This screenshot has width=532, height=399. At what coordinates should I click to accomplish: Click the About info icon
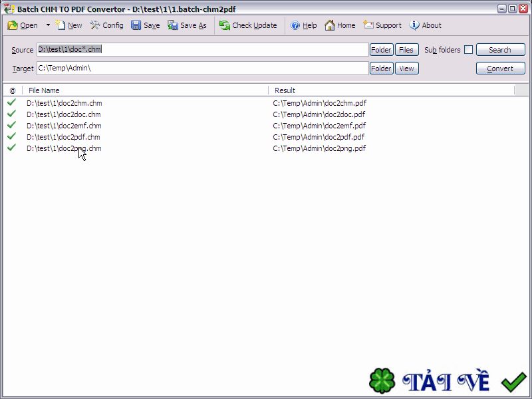click(414, 25)
